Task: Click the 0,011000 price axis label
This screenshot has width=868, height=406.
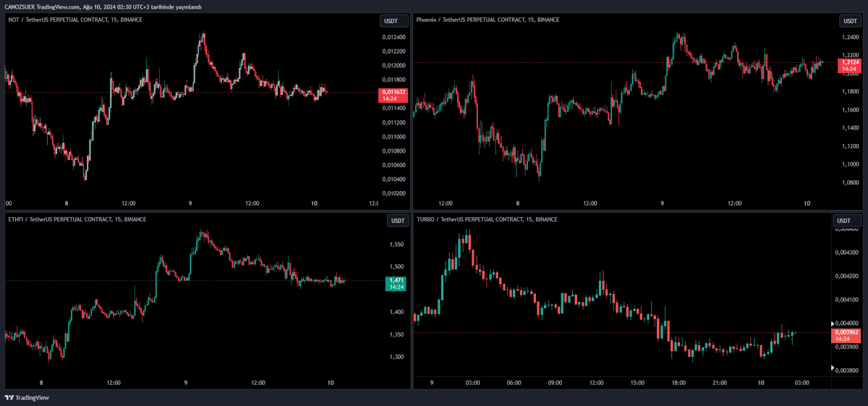Action: tap(393, 137)
